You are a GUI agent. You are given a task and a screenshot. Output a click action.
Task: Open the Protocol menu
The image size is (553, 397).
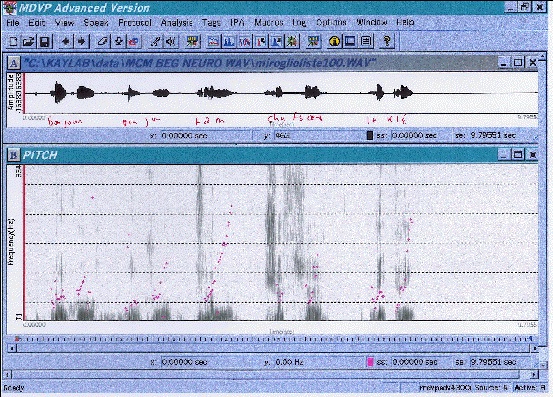coord(135,23)
